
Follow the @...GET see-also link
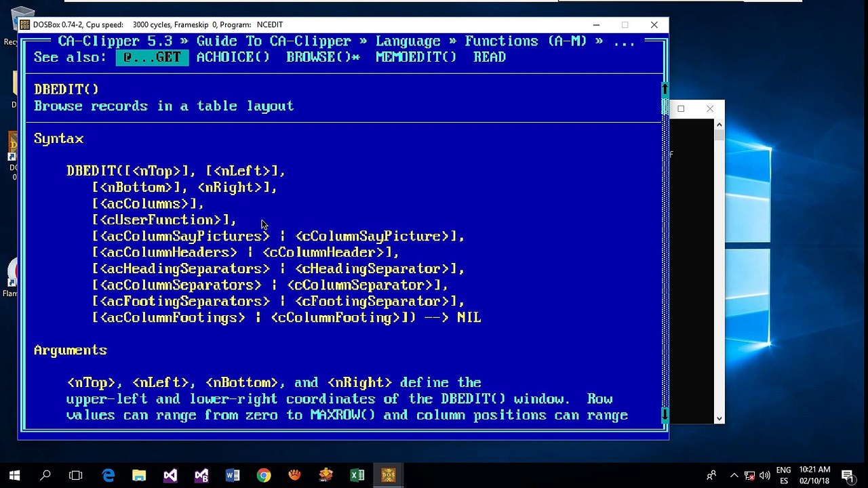(152, 57)
